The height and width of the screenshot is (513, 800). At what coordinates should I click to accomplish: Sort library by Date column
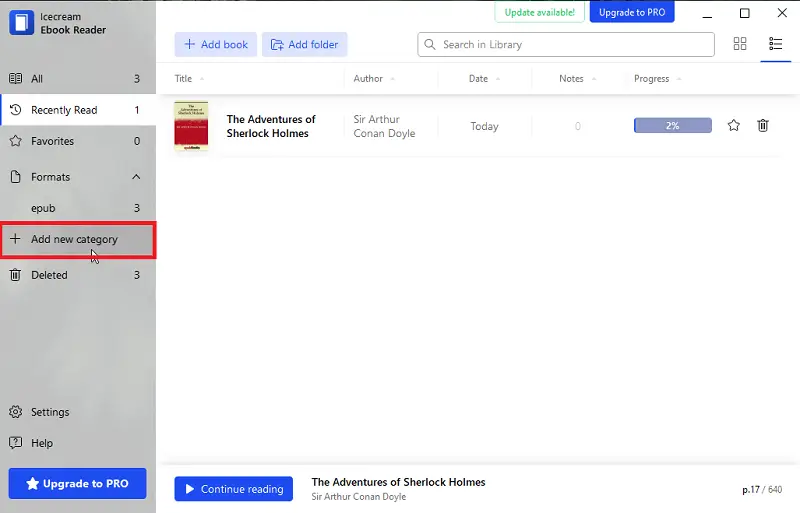pos(484,79)
